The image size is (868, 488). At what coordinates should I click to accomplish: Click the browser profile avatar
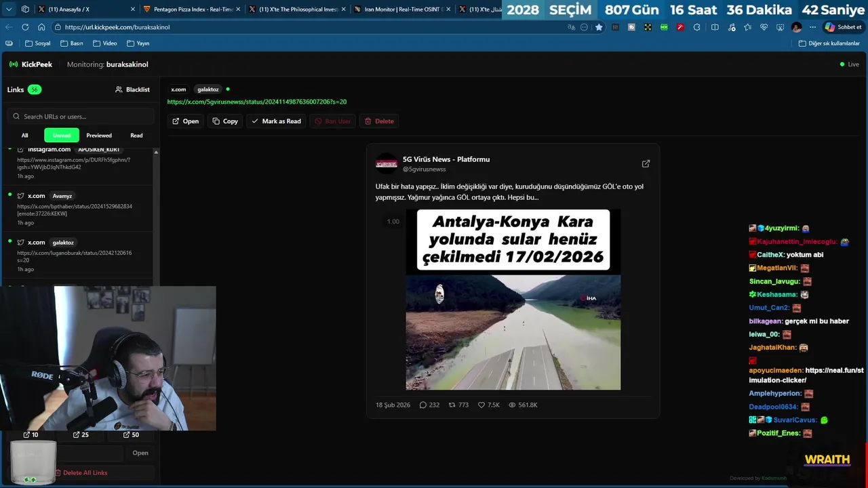(796, 27)
